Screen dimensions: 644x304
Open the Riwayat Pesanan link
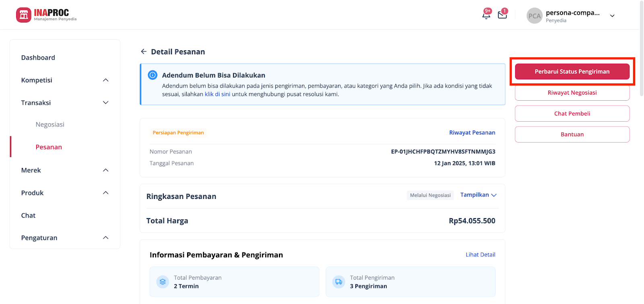pos(472,132)
